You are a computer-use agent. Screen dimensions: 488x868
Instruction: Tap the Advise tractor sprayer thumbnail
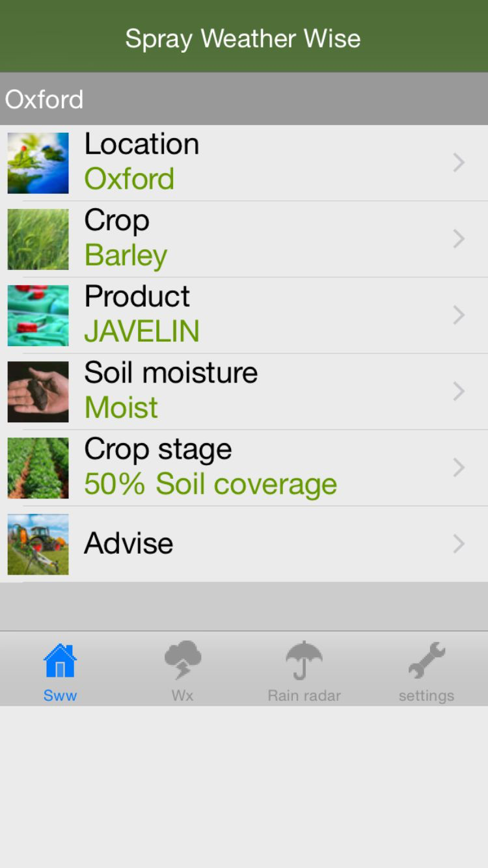click(x=38, y=544)
